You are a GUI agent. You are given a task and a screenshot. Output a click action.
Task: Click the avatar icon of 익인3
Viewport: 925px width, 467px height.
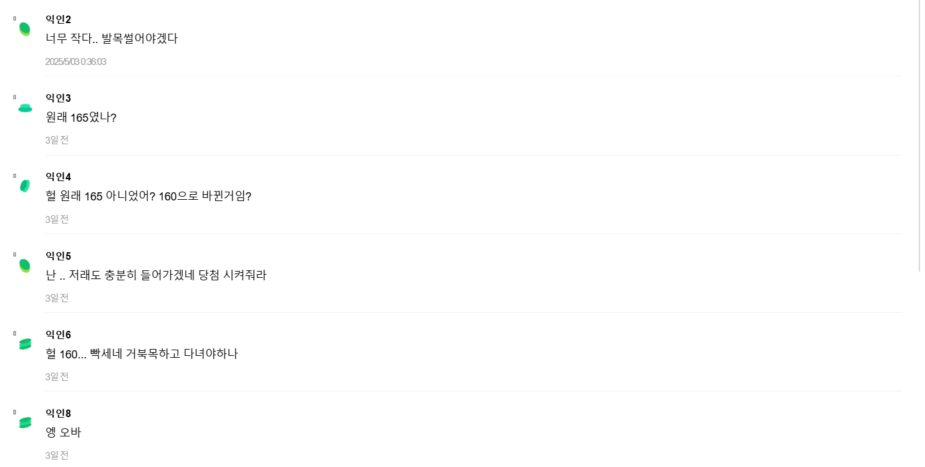pyautogui.click(x=24, y=108)
